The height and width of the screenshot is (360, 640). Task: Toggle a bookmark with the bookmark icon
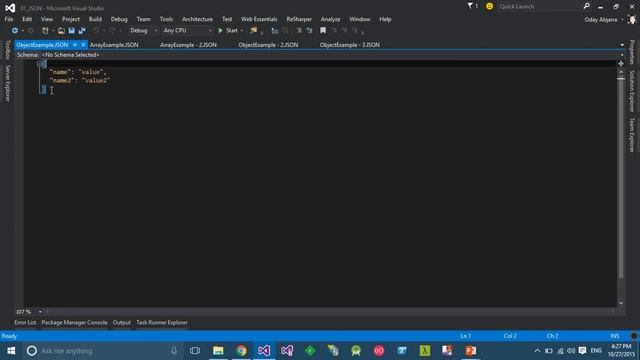[x=323, y=31]
